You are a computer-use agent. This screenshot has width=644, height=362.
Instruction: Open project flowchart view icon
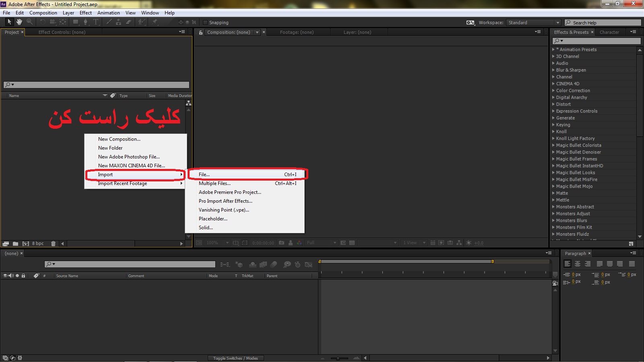coord(188,103)
